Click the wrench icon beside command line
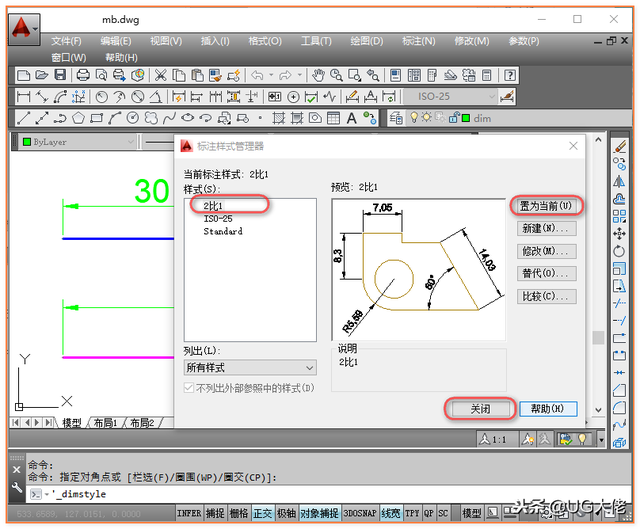Viewport: 640px width, 529px height. (16, 488)
